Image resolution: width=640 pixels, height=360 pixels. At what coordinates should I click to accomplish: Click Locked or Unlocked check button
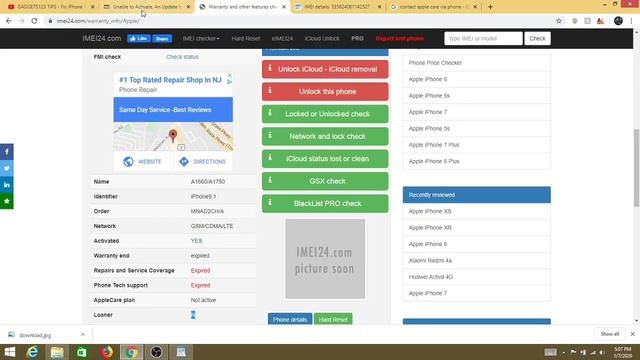tap(325, 114)
